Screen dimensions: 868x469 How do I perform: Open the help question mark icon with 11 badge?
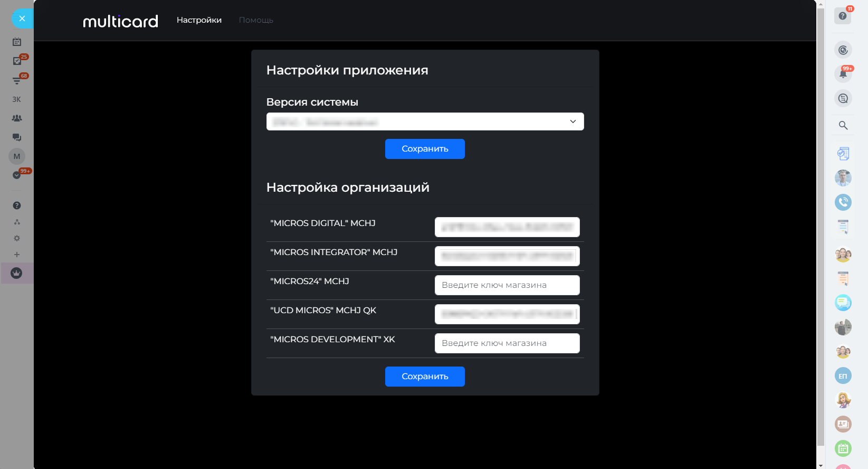pyautogui.click(x=843, y=16)
